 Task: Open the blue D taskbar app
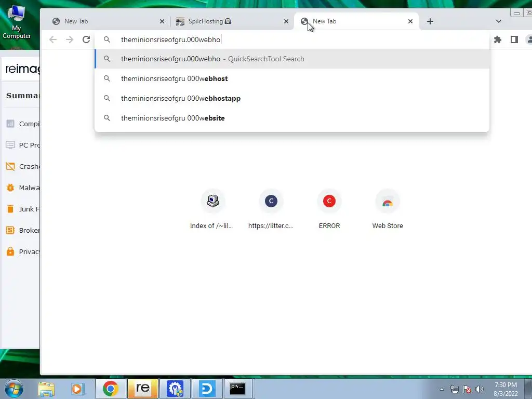[207, 389]
